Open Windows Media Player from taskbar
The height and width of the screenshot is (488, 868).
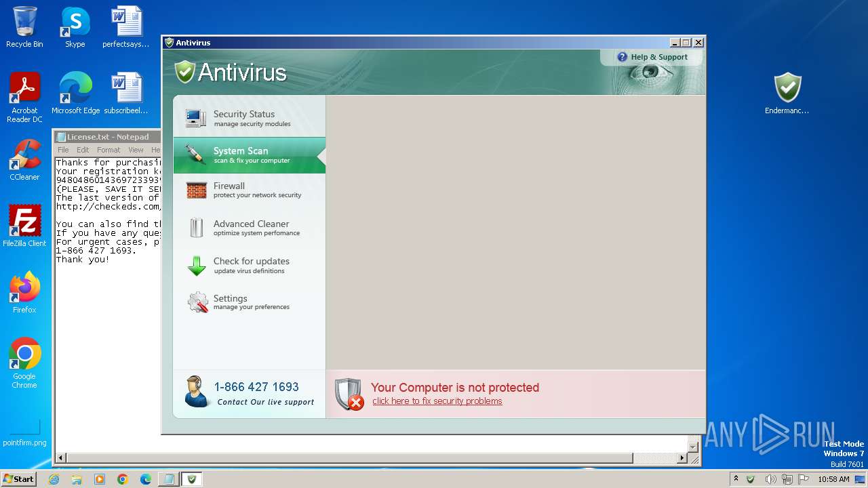click(x=100, y=479)
